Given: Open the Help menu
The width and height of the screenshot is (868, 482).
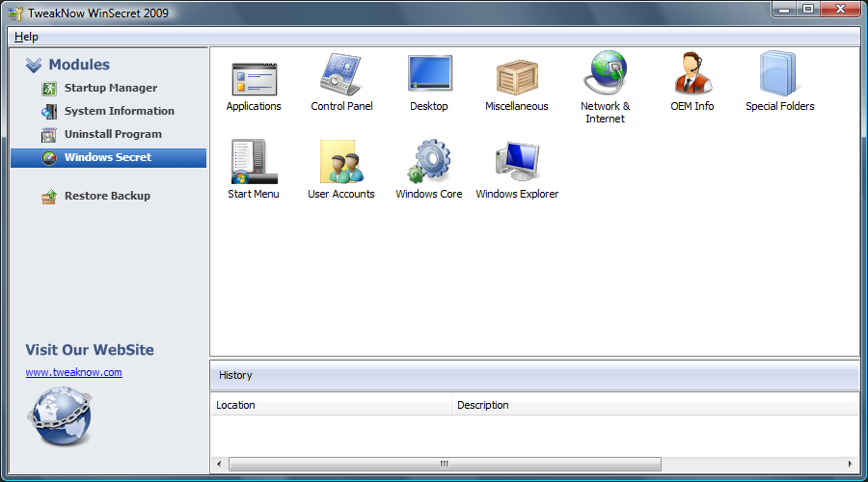Looking at the screenshot, I should click(26, 37).
